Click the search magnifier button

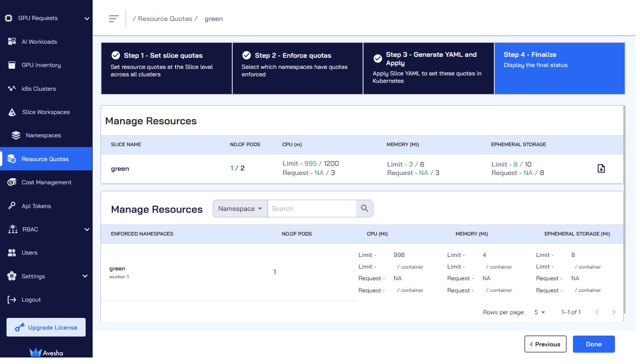click(x=364, y=209)
